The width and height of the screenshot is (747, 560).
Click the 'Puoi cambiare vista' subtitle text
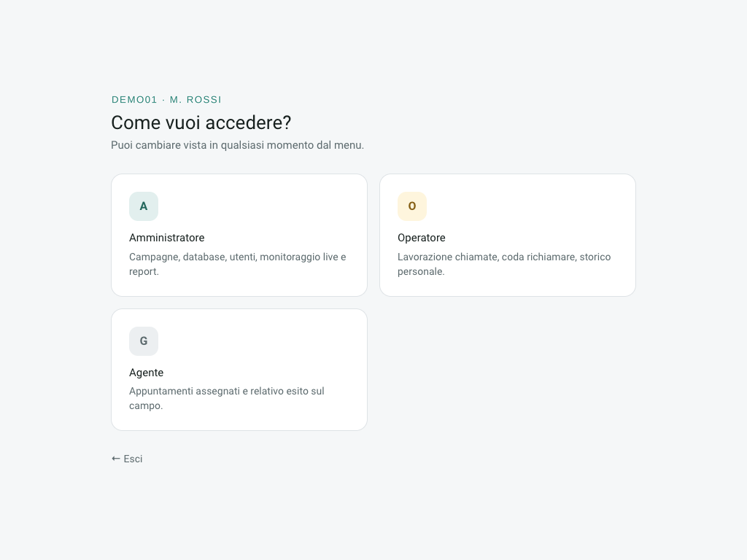237,145
